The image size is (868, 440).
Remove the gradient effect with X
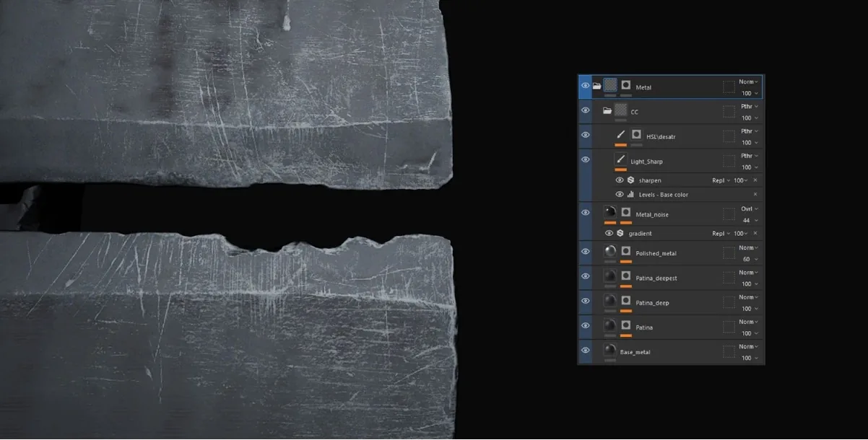click(755, 234)
